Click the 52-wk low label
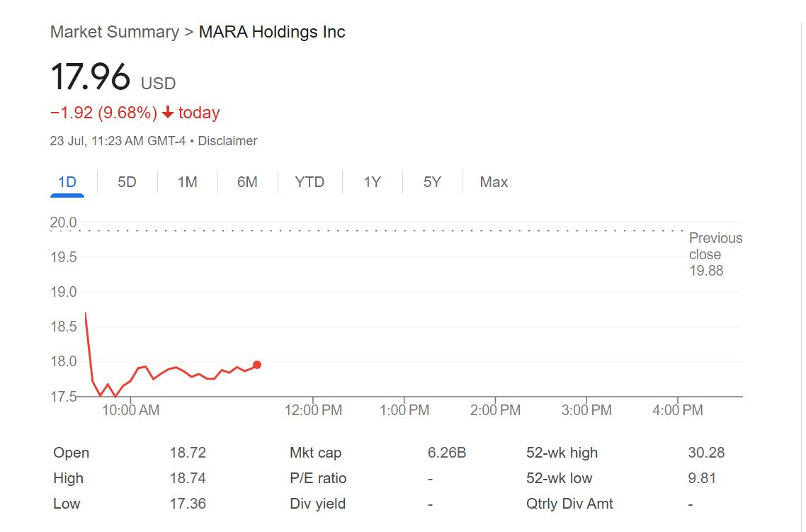This screenshot has width=806, height=532. point(560,478)
